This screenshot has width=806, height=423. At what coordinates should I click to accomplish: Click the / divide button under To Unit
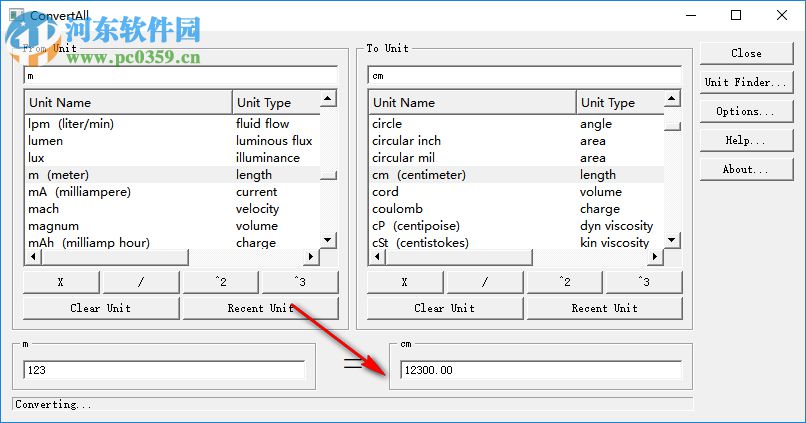[x=485, y=282]
